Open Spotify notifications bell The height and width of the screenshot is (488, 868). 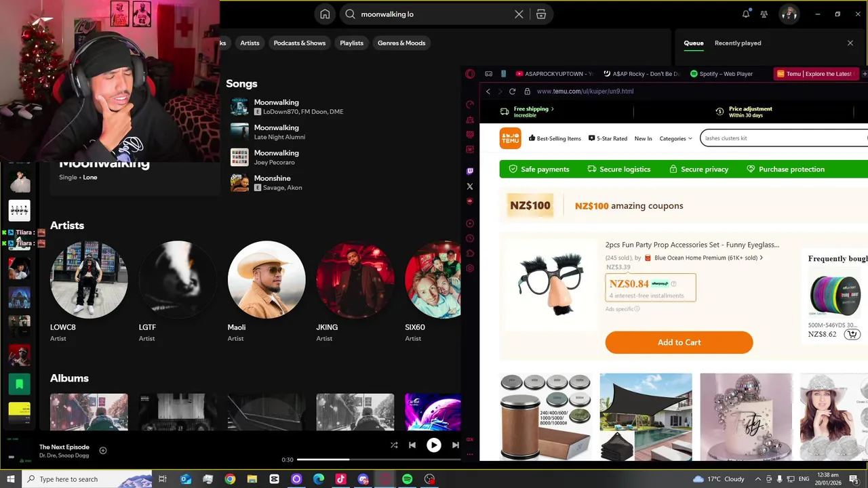[x=746, y=14]
